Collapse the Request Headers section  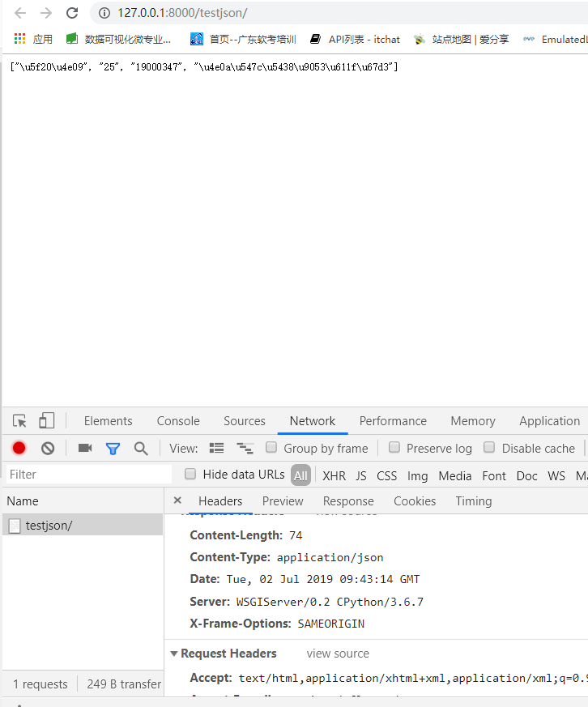[x=173, y=654]
